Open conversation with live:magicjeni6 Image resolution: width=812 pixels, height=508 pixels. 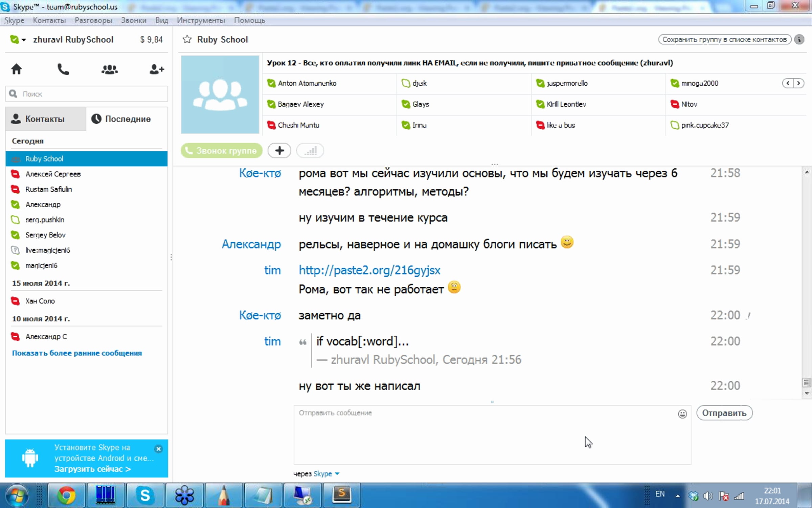click(87, 250)
